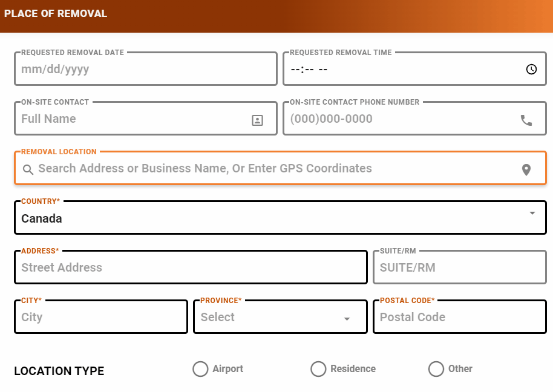Focus the Requested Removal Date field
Image resolution: width=553 pixels, height=392 pixels.
tap(145, 70)
